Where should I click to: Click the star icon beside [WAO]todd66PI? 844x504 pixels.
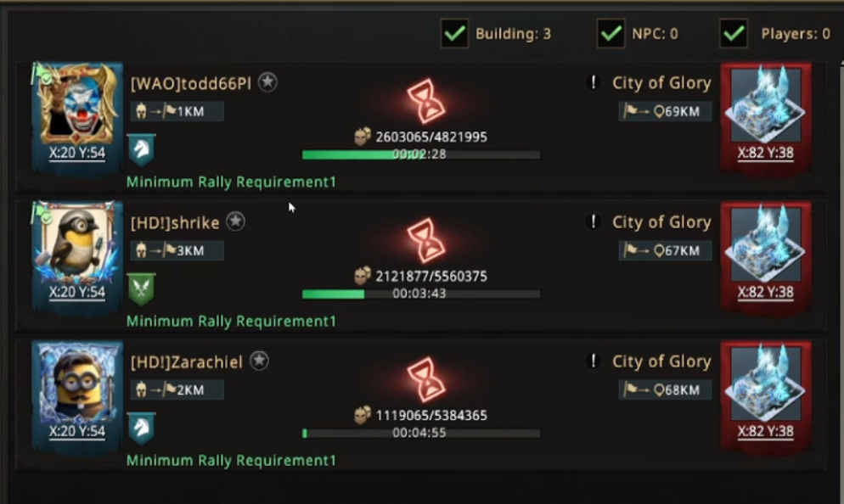(267, 82)
